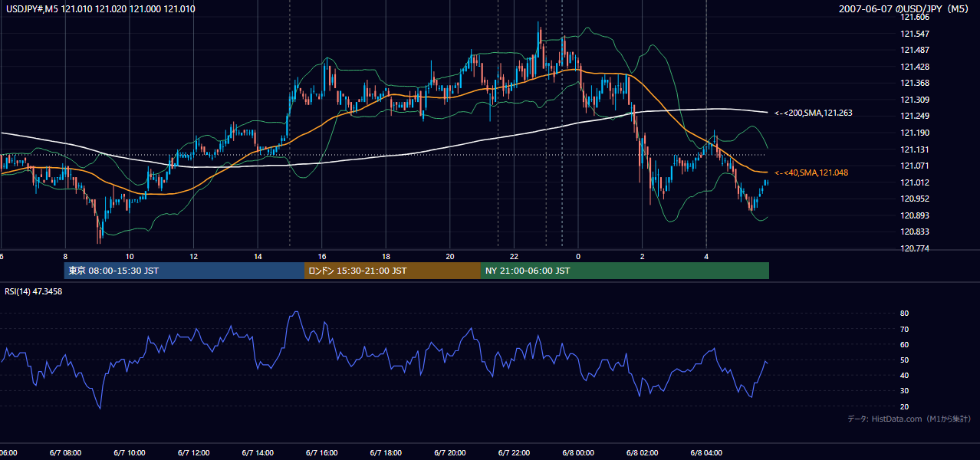Click hour tick 20 below the price chart

(x=450, y=256)
